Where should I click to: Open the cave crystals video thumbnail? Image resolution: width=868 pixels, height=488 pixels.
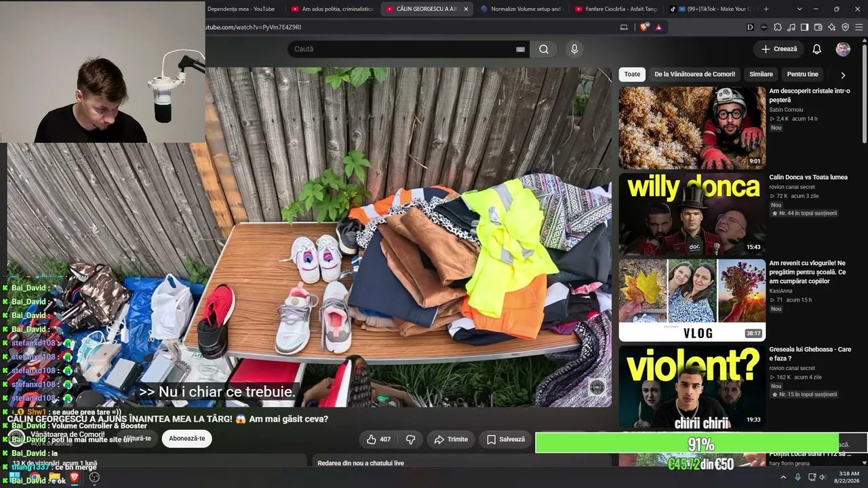point(692,127)
